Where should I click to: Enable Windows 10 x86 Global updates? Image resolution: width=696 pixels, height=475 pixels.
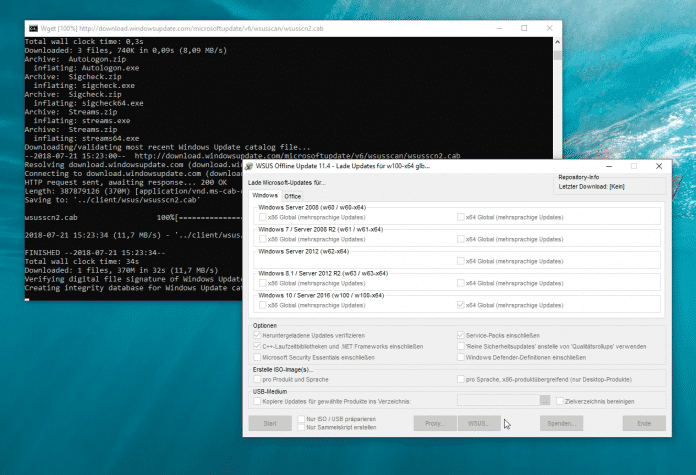[263, 305]
